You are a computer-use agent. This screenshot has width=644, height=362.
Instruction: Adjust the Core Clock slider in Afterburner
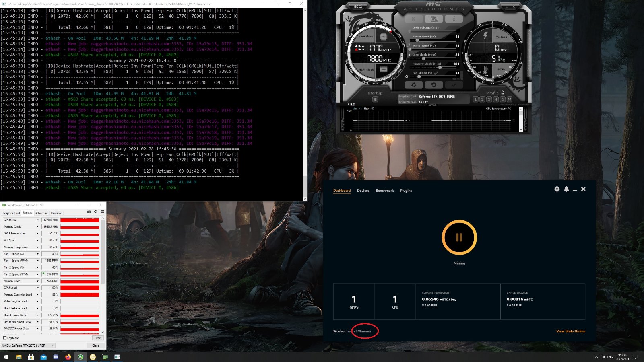pyautogui.click(x=434, y=58)
